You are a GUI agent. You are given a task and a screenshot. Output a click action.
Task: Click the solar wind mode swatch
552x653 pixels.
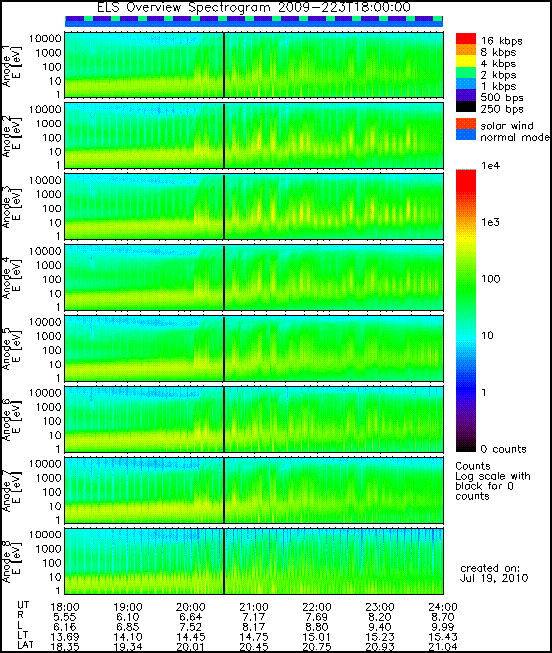pyautogui.click(x=465, y=124)
